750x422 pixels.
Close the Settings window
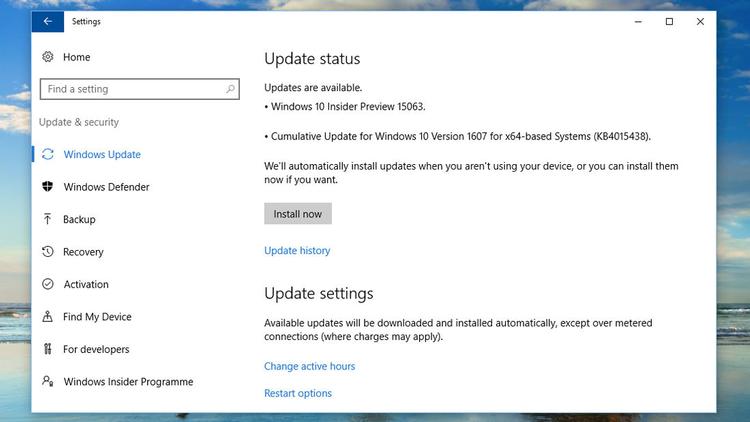(x=700, y=22)
